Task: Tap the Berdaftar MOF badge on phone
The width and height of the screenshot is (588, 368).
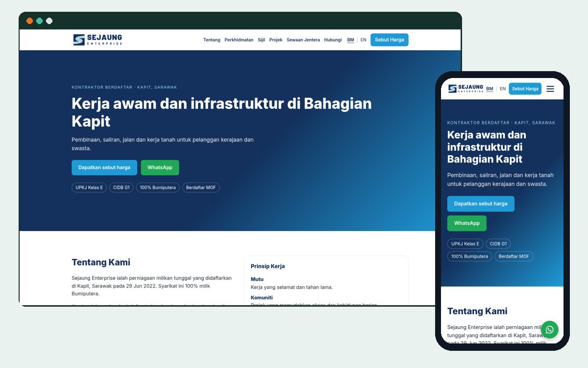Action: pos(514,256)
